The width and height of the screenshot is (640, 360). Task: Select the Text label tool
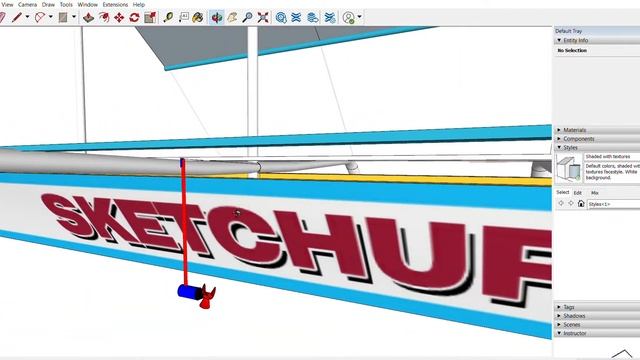(183, 18)
